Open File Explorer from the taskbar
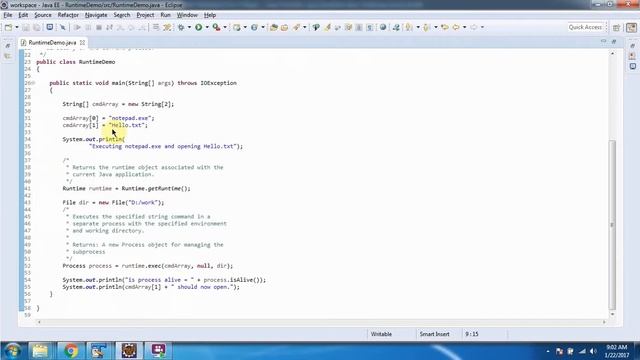Image resolution: width=640 pixels, height=360 pixels. (x=40, y=351)
